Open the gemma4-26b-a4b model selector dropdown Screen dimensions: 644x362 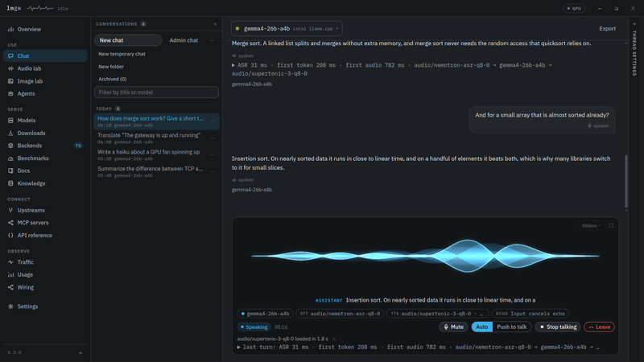(287, 29)
